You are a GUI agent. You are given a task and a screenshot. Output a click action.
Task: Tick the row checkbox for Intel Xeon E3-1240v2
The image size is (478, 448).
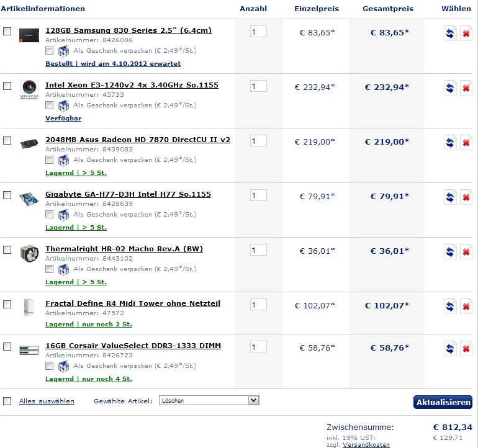[x=7, y=86]
